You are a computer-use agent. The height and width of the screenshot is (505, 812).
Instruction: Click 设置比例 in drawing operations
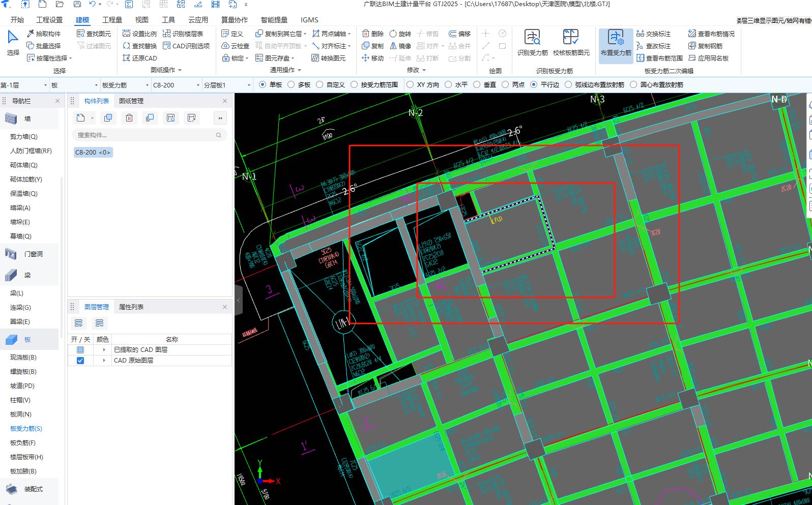140,34
